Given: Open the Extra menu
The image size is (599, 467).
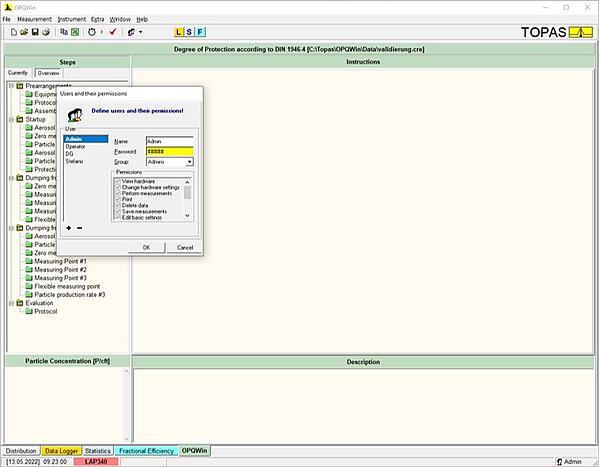Looking at the screenshot, I should [97, 19].
